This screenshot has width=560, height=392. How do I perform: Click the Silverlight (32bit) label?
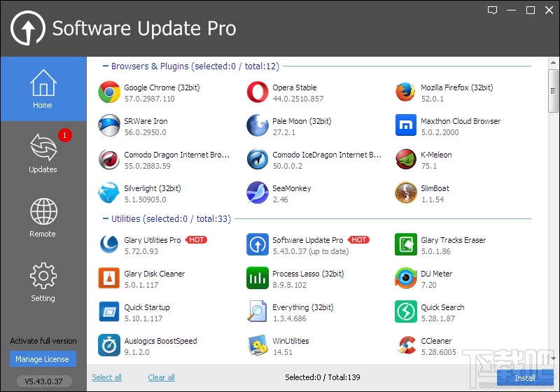click(x=153, y=188)
